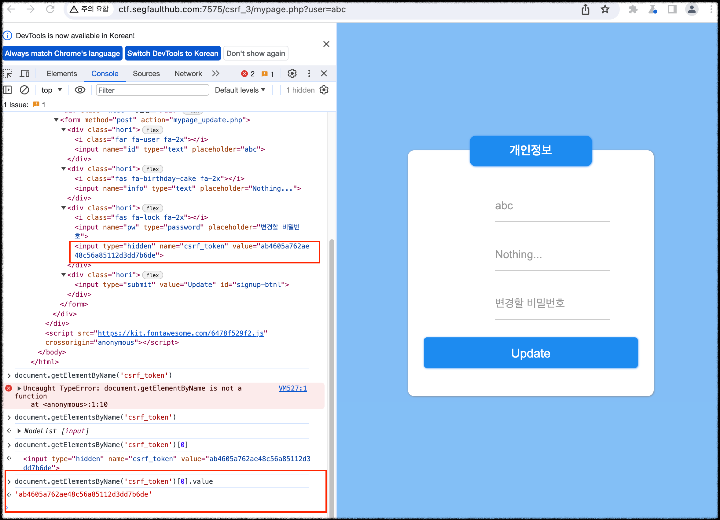Bookmark this page with the star icon
This screenshot has height=520, width=720.
click(605, 9)
